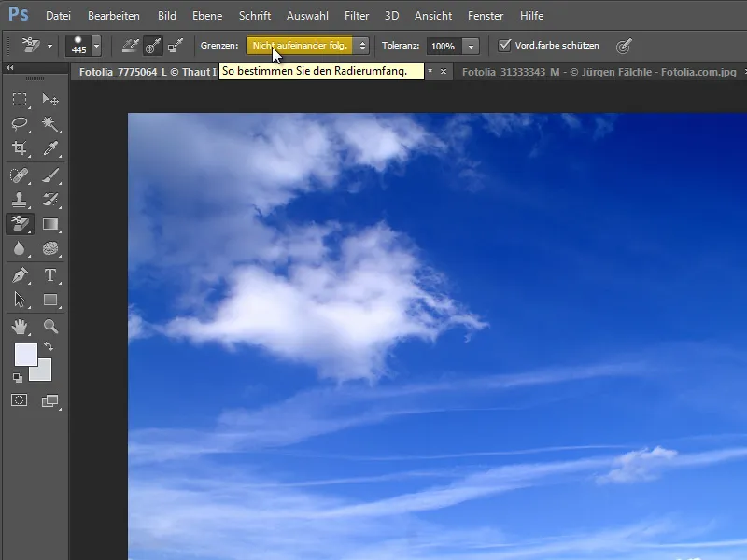
Task: Select the Rectangle shape tool
Action: point(50,300)
